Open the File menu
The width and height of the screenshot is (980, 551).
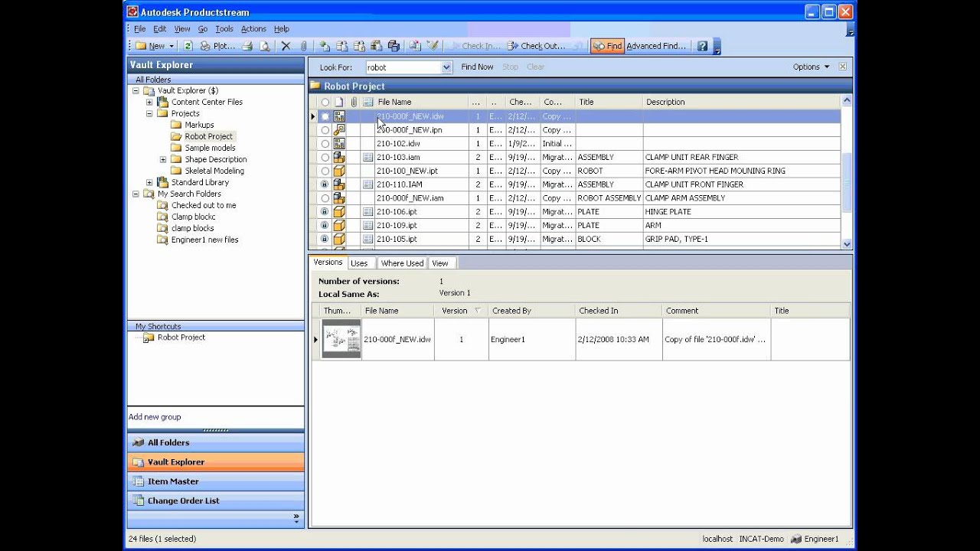tap(140, 29)
